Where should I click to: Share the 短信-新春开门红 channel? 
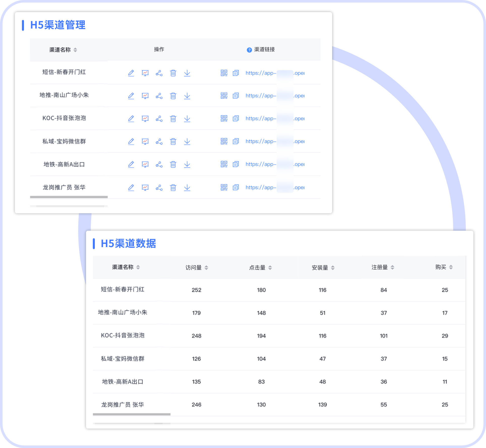coord(159,73)
